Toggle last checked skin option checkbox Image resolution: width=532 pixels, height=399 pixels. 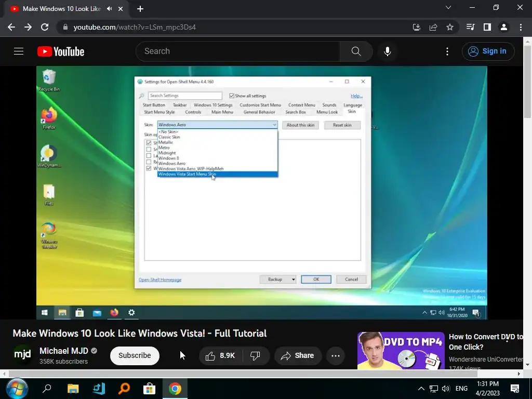(x=149, y=168)
